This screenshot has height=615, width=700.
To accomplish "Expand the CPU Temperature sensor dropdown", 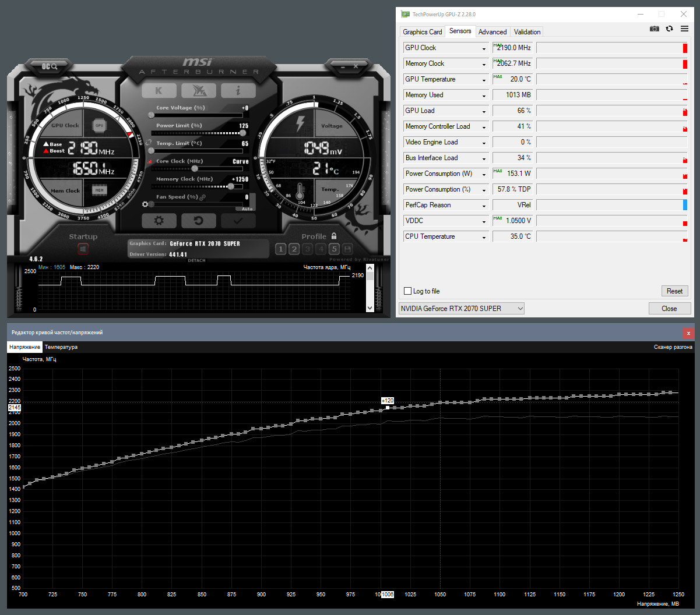I will click(x=484, y=237).
